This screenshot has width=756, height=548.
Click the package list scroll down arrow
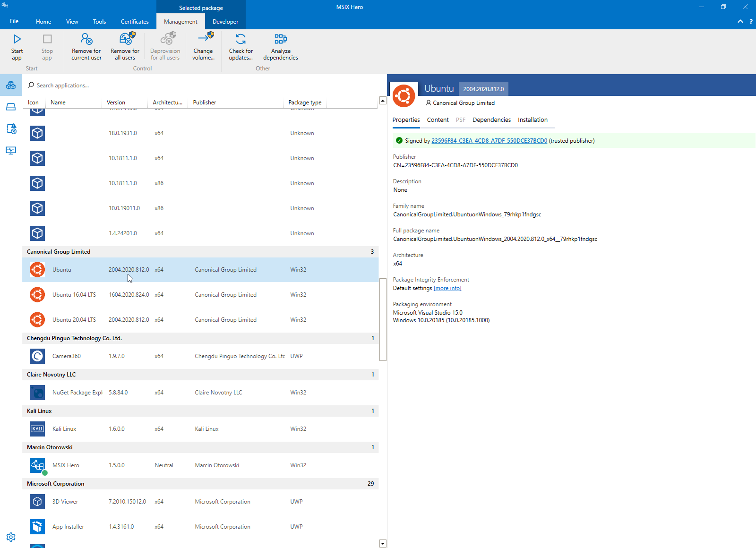point(383,544)
